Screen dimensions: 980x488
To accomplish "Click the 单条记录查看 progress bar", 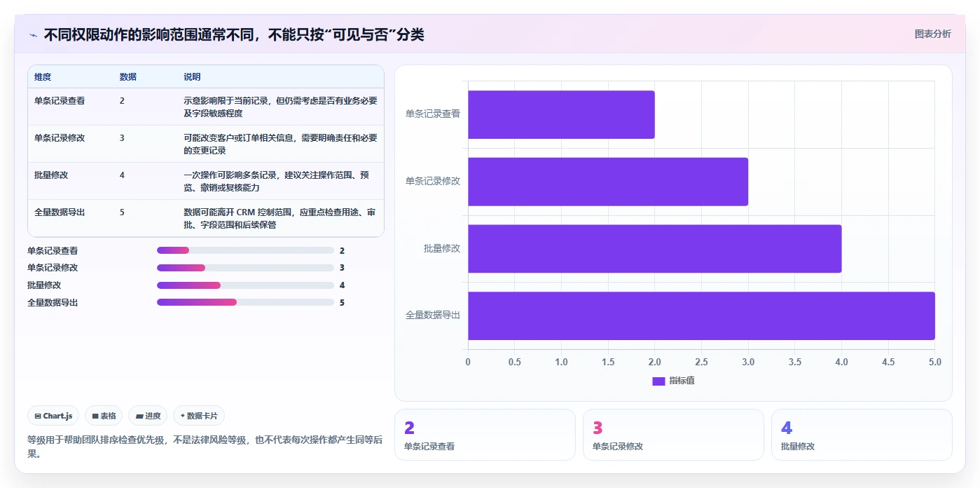I will [245, 250].
